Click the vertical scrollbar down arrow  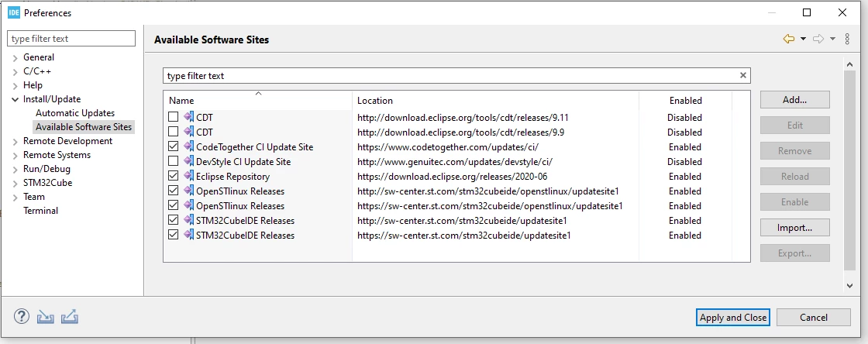point(849,285)
